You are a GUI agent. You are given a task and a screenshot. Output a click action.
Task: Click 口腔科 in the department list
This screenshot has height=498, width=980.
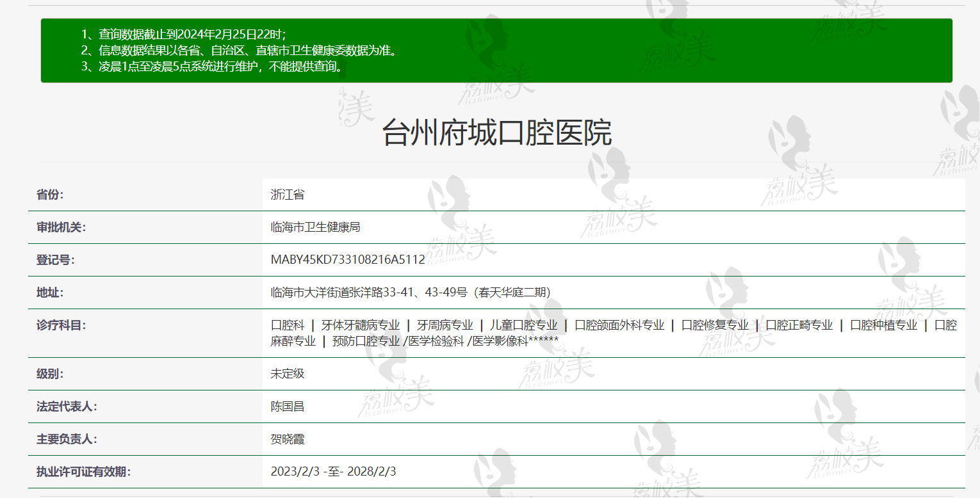pyautogui.click(x=288, y=325)
